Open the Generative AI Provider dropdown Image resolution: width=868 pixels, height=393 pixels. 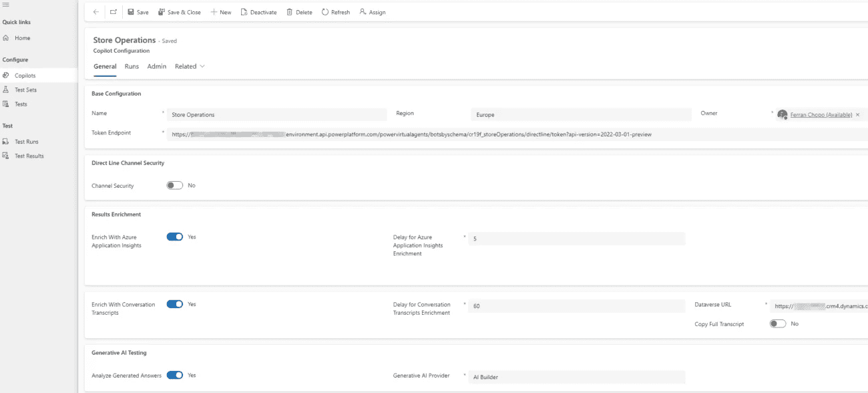point(577,377)
